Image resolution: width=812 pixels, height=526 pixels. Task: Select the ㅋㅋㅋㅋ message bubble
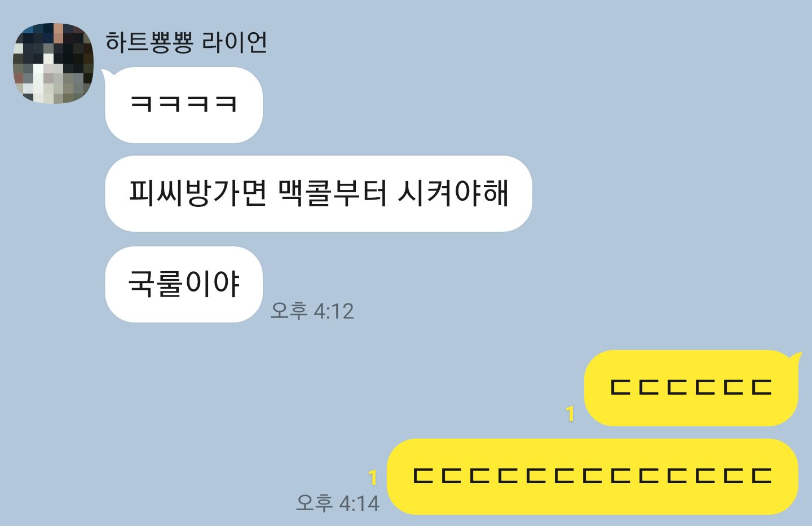(184, 105)
